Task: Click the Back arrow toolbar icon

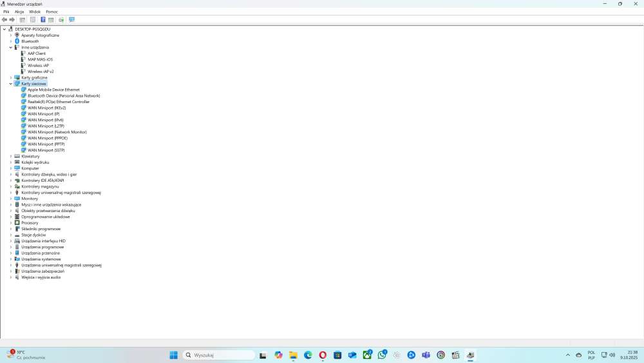Action: click(x=5, y=20)
